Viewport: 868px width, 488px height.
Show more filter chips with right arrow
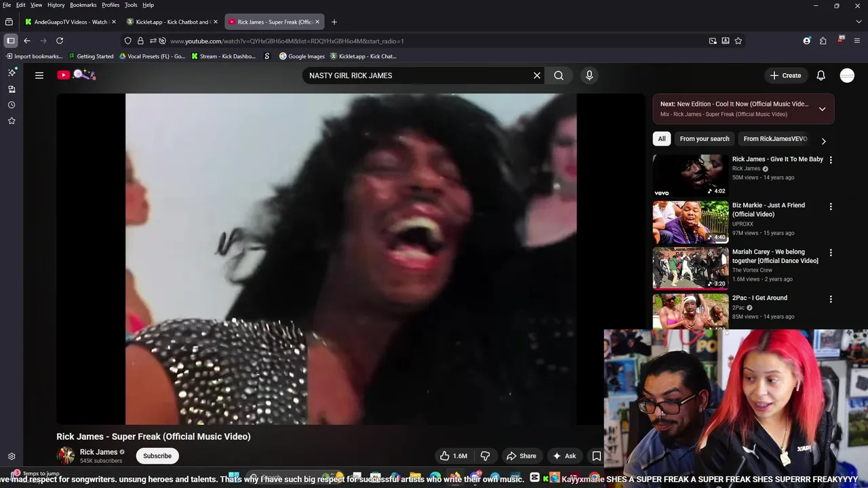pyautogui.click(x=823, y=141)
